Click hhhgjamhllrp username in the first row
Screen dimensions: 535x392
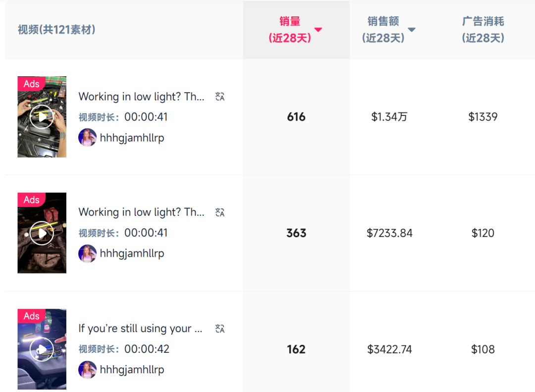[x=132, y=138]
